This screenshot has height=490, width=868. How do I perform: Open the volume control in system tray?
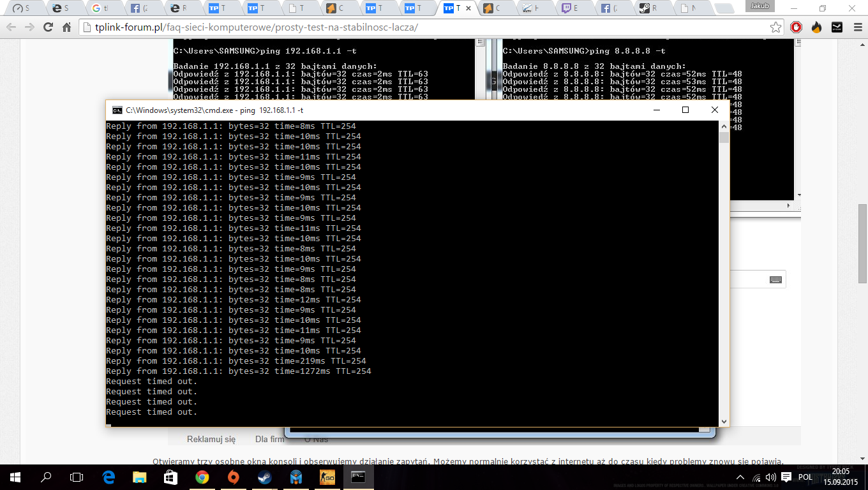point(770,477)
